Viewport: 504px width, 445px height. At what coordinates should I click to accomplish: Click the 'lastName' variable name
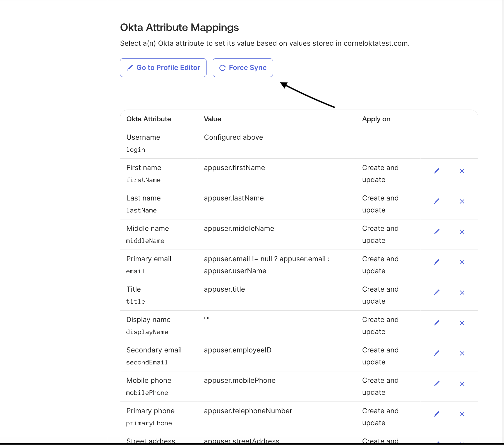141,211
